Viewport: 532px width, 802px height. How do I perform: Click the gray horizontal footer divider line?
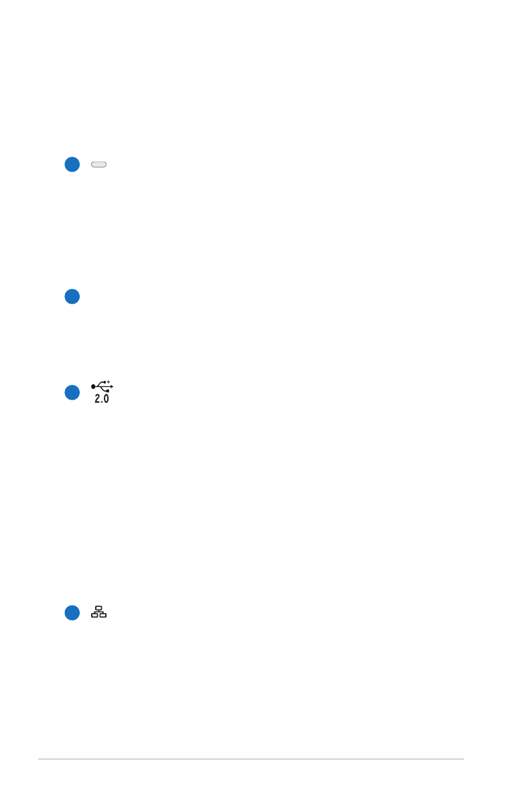point(251,759)
